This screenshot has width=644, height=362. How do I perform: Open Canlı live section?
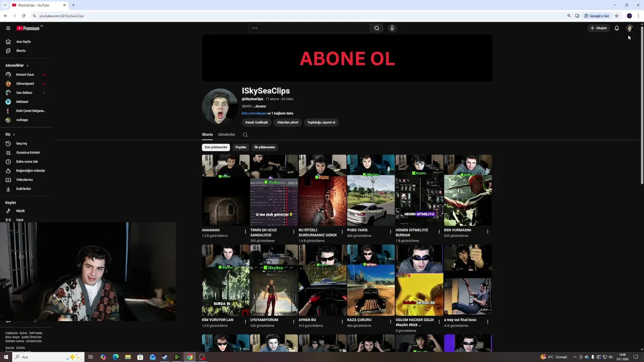click(x=27, y=220)
